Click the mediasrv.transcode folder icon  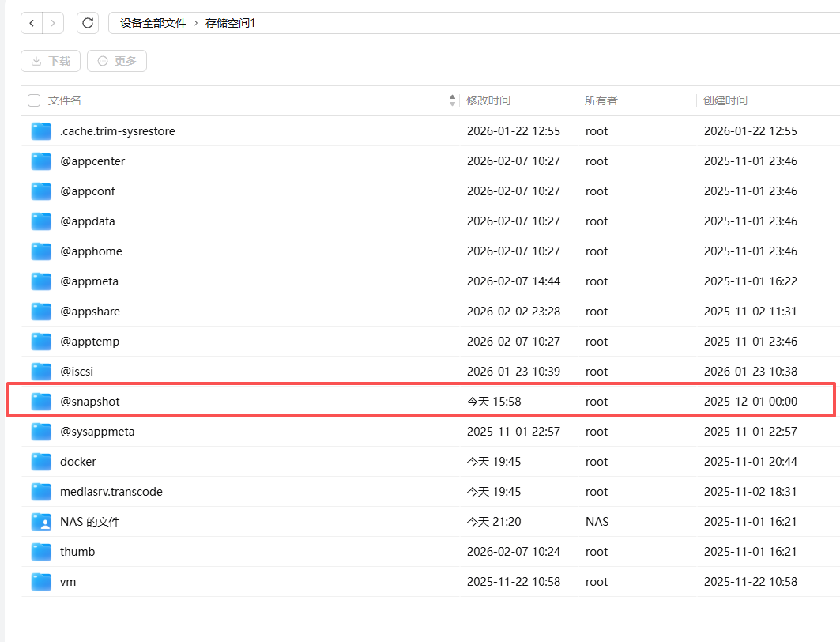pos(41,492)
